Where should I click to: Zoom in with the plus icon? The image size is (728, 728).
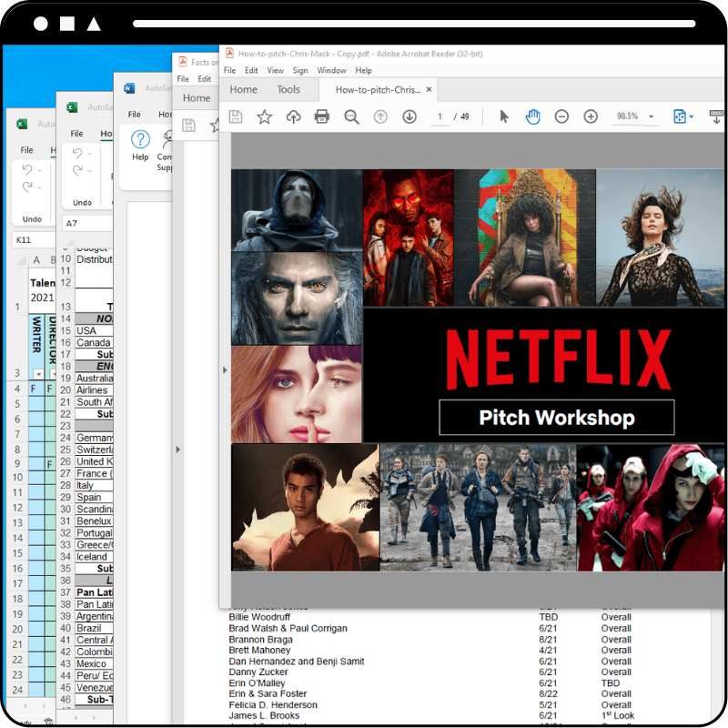click(591, 116)
